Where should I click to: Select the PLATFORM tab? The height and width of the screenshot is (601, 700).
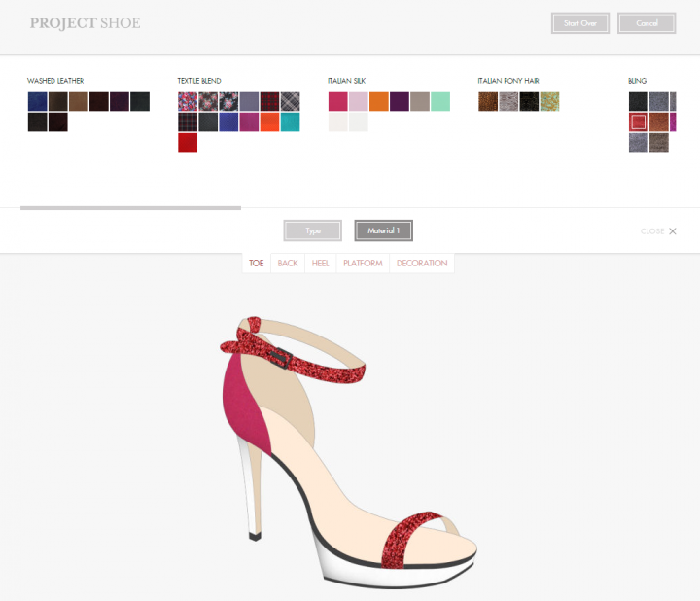pos(363,263)
